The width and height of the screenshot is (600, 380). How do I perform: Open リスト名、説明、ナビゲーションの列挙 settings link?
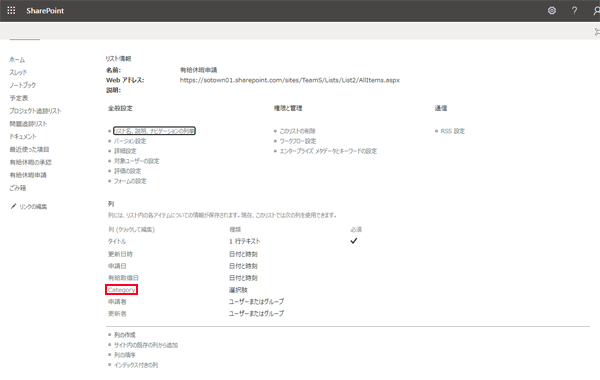154,131
